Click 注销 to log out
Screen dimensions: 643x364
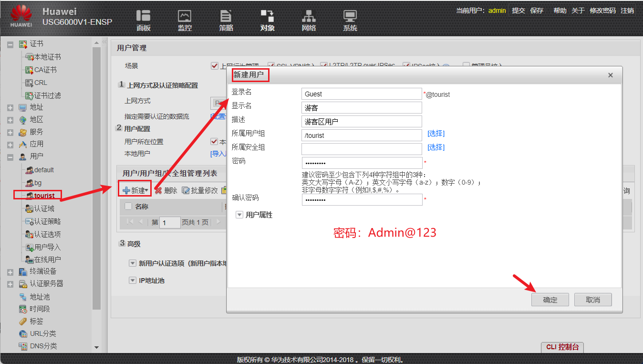click(627, 10)
